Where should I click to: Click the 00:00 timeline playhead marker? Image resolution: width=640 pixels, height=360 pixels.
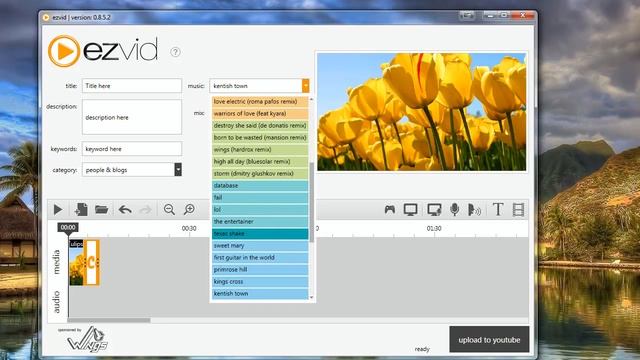pyautogui.click(x=68, y=228)
